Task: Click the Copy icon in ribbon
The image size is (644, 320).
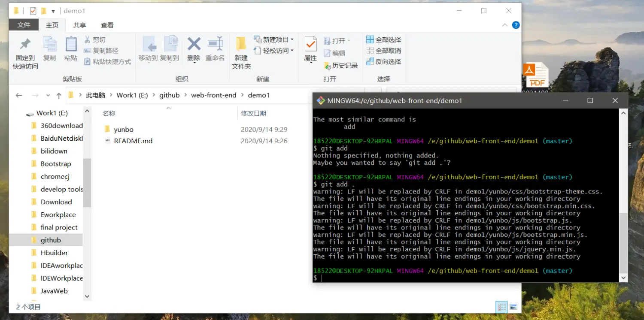Action: pos(49,44)
